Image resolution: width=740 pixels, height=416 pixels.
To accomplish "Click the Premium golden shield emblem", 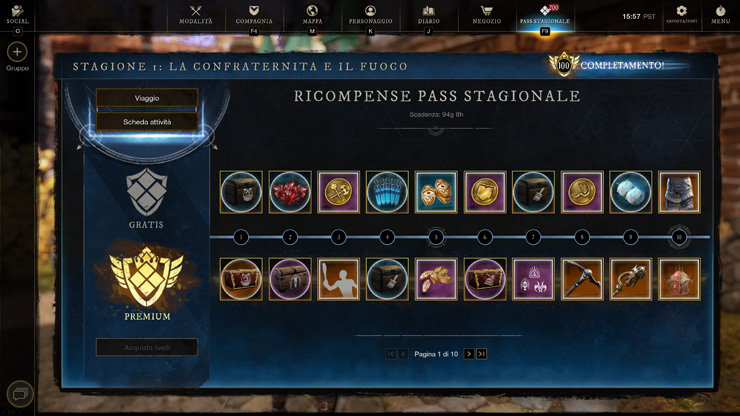I will pos(147,276).
